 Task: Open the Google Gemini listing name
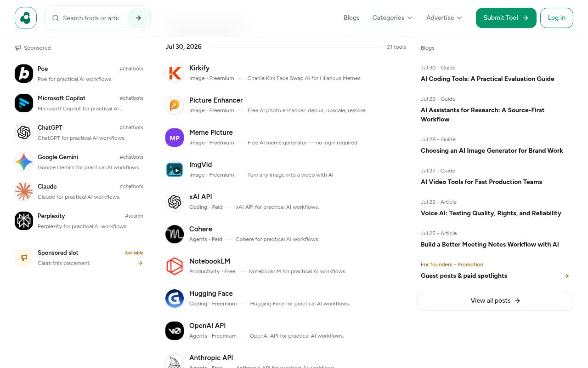coord(58,157)
